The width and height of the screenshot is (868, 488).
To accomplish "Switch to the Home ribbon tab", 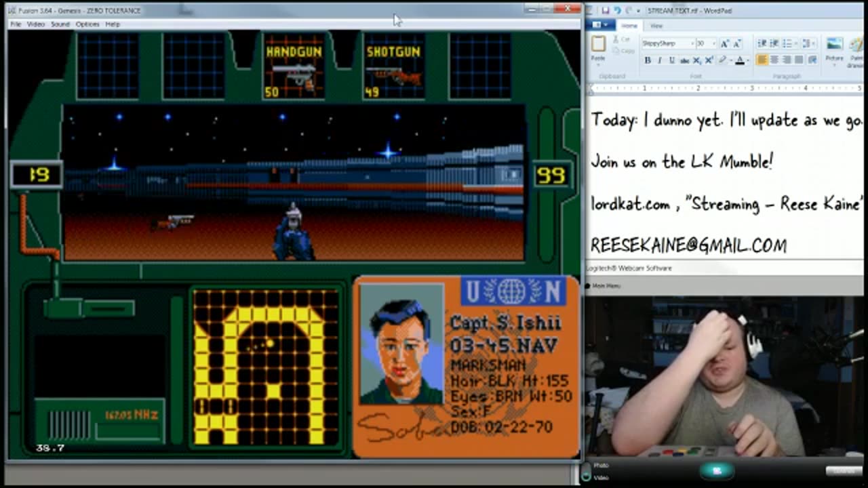I will click(629, 26).
